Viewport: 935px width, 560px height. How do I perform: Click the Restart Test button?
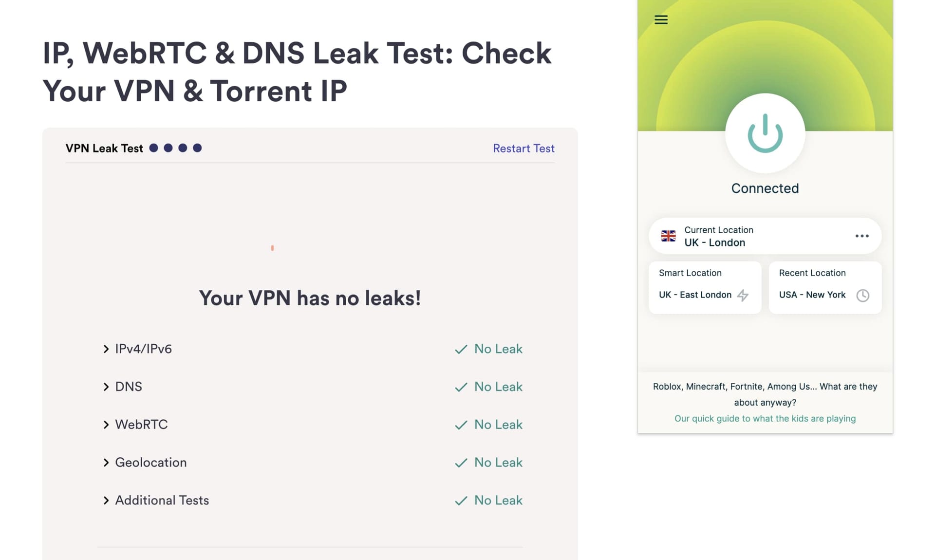(524, 148)
